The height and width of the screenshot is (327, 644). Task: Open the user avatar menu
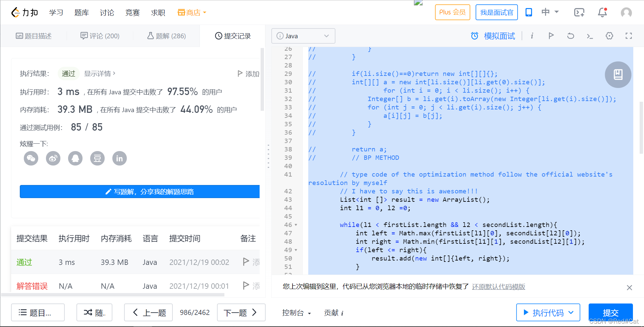click(626, 12)
